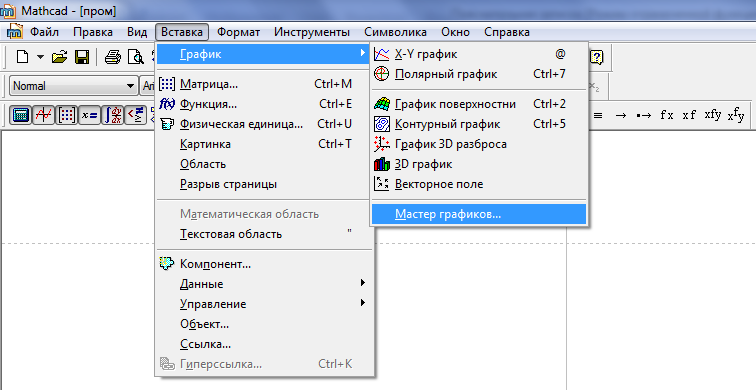756x390 pixels.
Task: Open the Calculator palette icon
Action: click(x=21, y=115)
